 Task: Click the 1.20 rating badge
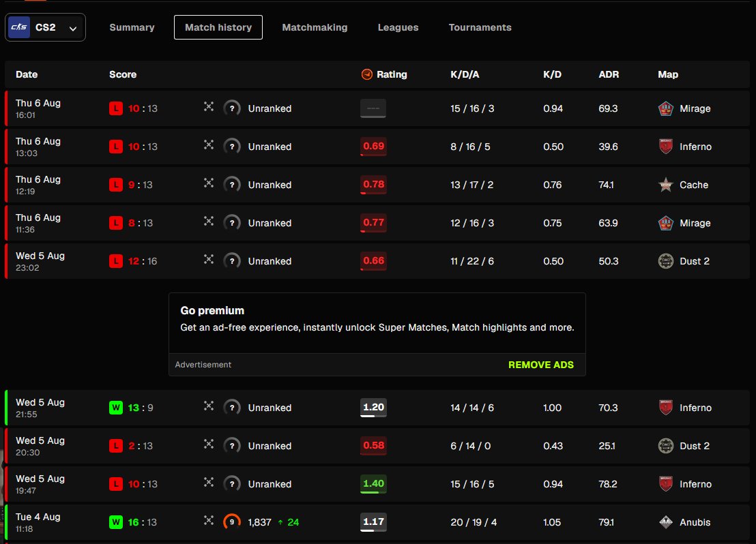pyautogui.click(x=373, y=408)
